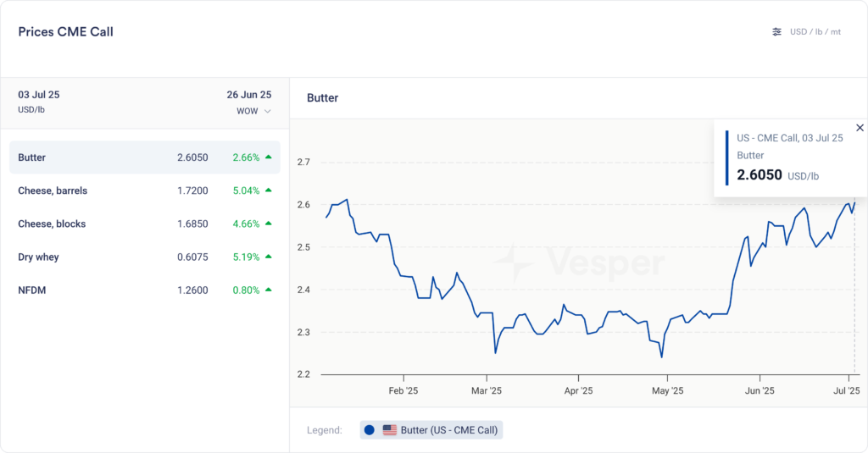Image resolution: width=868 pixels, height=453 pixels.
Task: Select the Cheese, blocks row
Action: click(144, 224)
